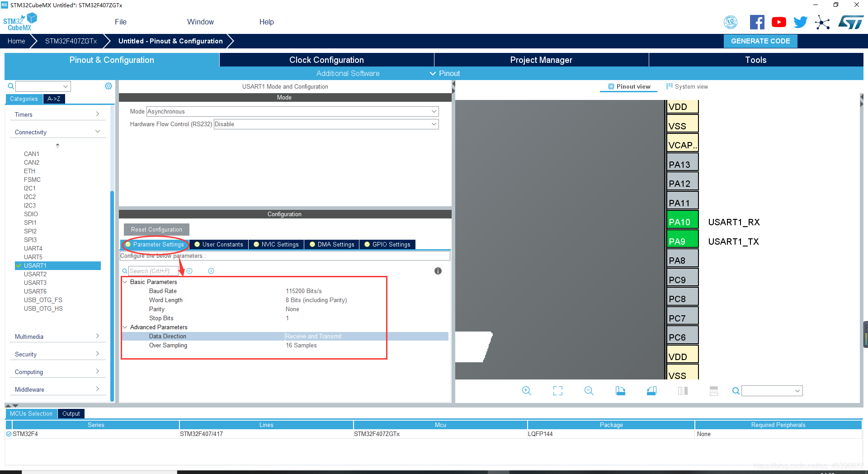This screenshot has height=474, width=868.
Task: Open the Pinout dropdown menu
Action: (445, 73)
